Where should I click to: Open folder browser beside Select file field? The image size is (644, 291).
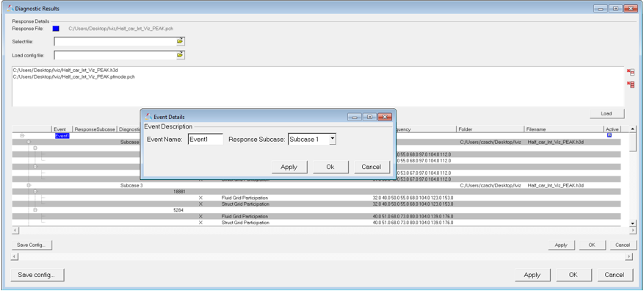(181, 41)
